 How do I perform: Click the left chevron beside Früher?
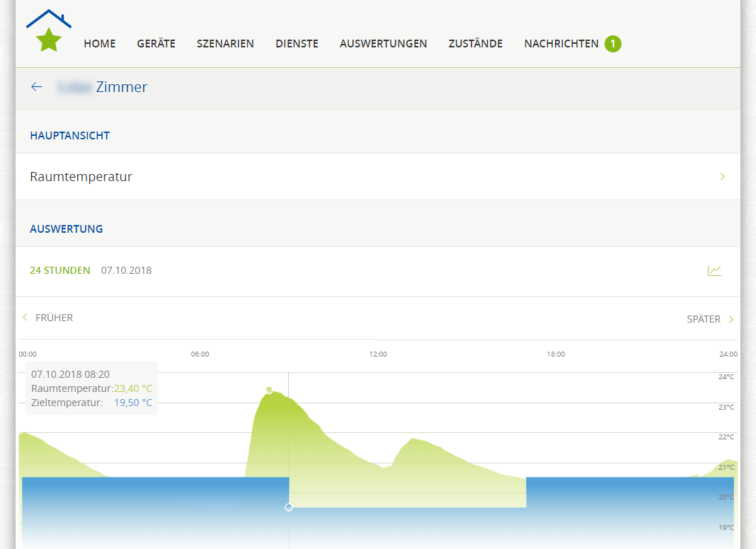(25, 318)
